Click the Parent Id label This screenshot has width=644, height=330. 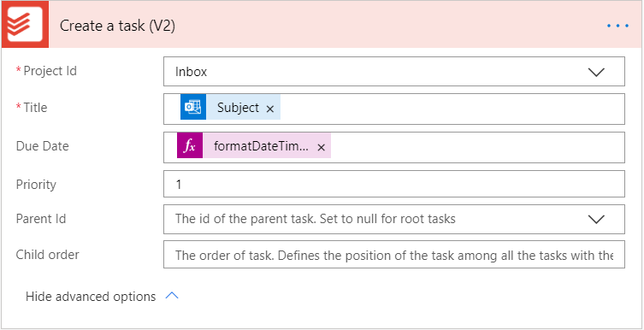tap(41, 219)
